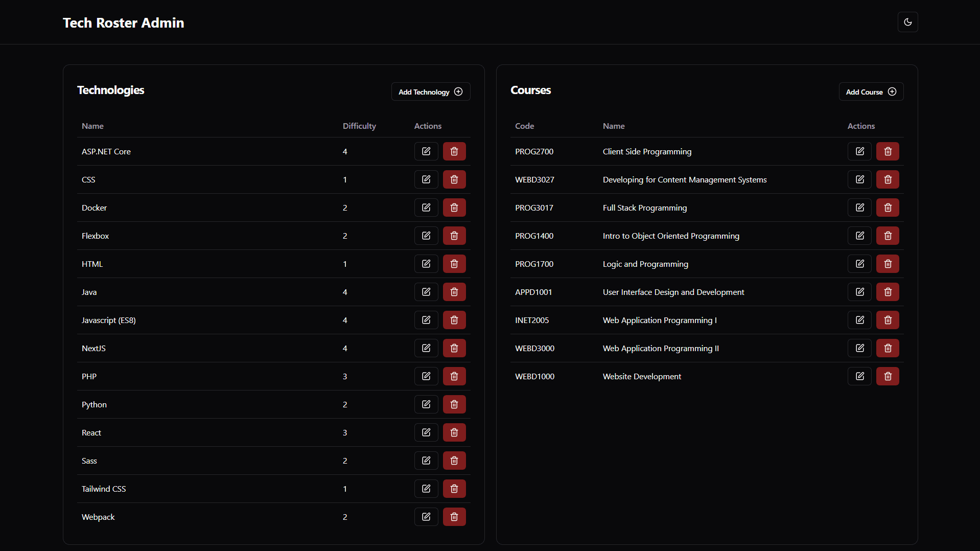Delete the PHP technology
Screen dimensions: 980x551
coord(454,376)
